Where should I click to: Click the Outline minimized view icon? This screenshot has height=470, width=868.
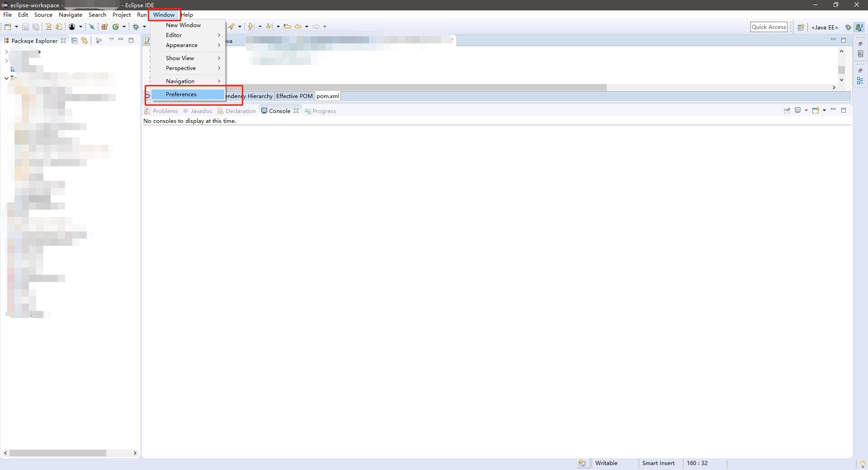(x=860, y=81)
